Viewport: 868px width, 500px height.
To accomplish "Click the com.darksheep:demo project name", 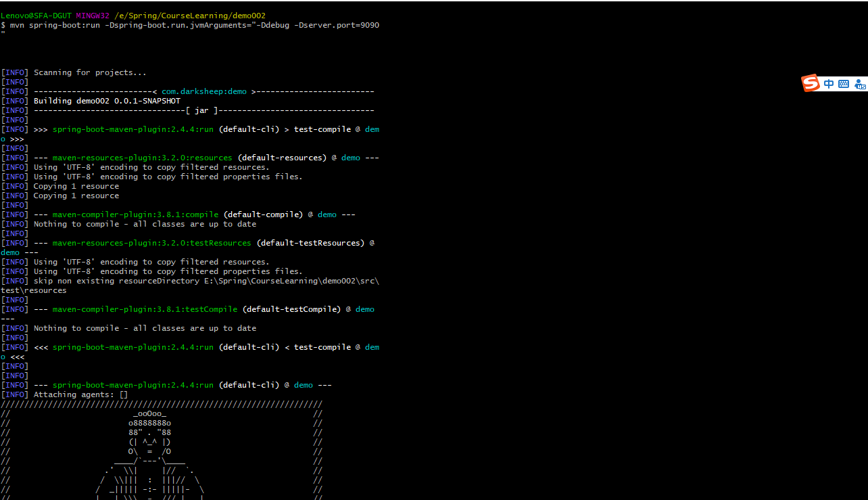I will [204, 91].
